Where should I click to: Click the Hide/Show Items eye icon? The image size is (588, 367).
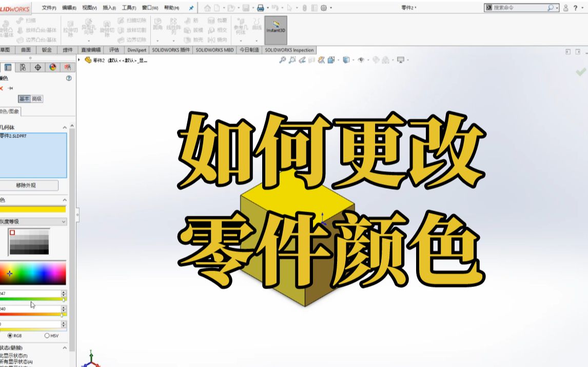tap(361, 60)
